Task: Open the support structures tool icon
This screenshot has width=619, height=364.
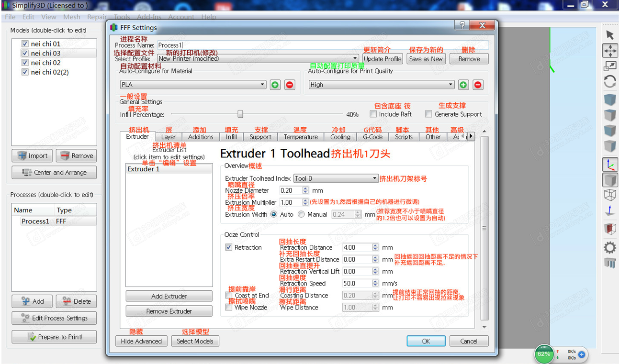Action: point(609,263)
